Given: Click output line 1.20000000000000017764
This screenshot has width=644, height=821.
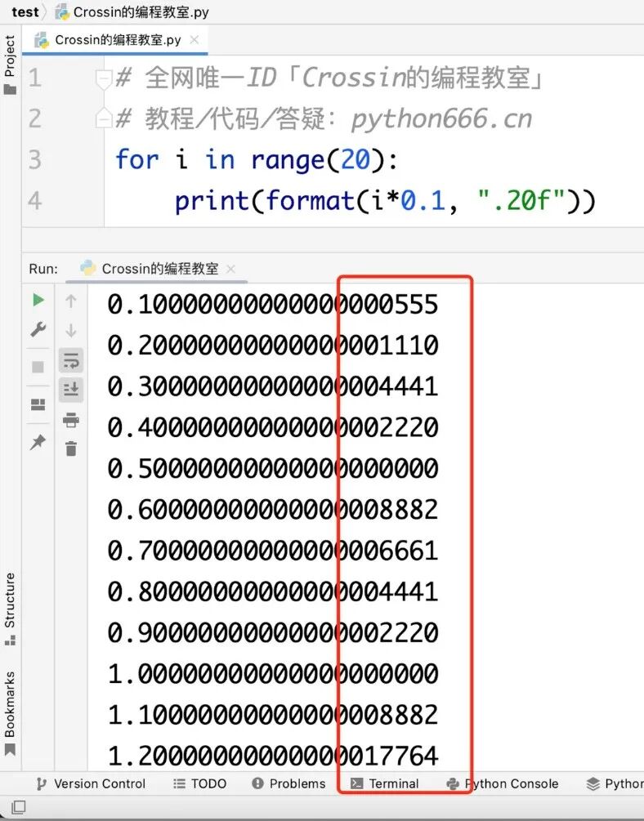Looking at the screenshot, I should (x=272, y=756).
